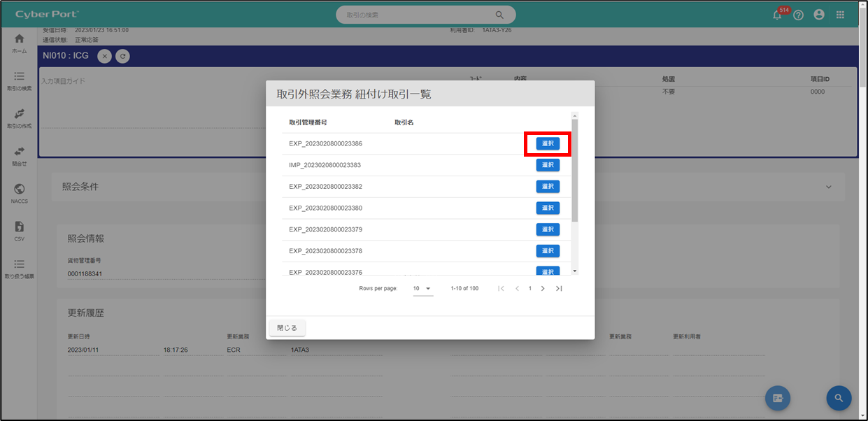Click the magnifier icon in search bar
This screenshot has height=421, width=868.
coord(499,15)
